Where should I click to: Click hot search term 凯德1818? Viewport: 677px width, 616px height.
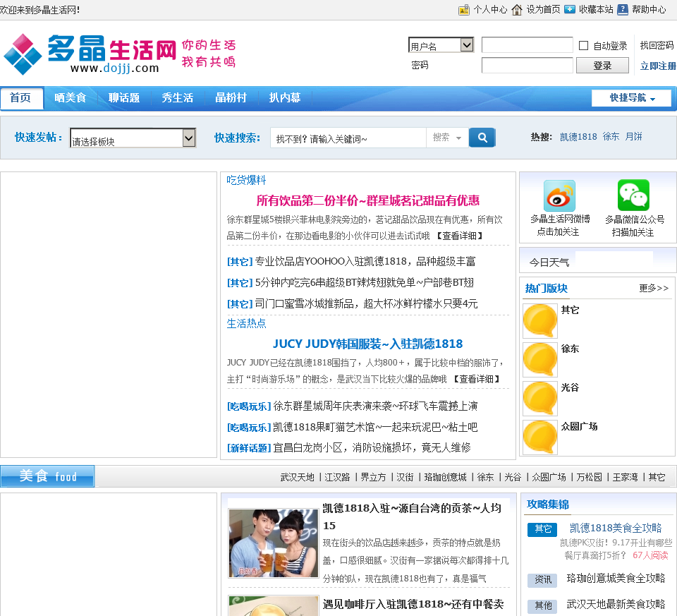tap(578, 137)
